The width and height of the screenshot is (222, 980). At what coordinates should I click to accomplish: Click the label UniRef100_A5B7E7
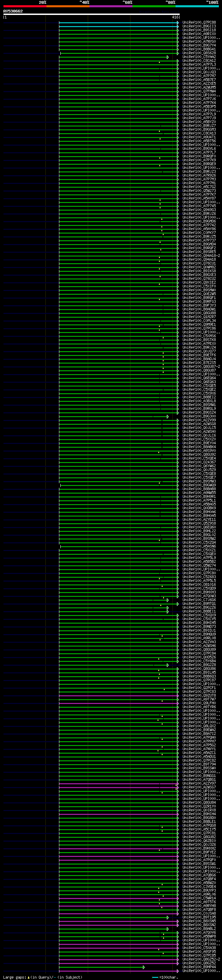[x=199, y=80]
